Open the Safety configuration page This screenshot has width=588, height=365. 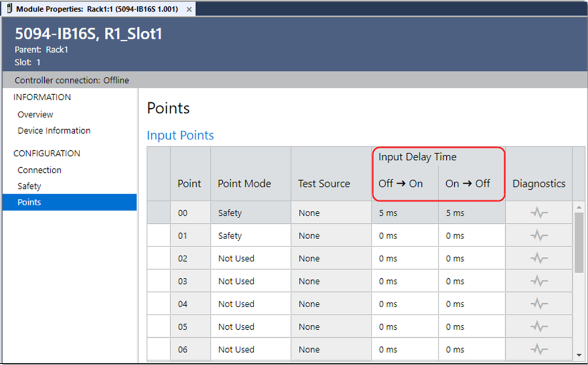pyautogui.click(x=29, y=186)
